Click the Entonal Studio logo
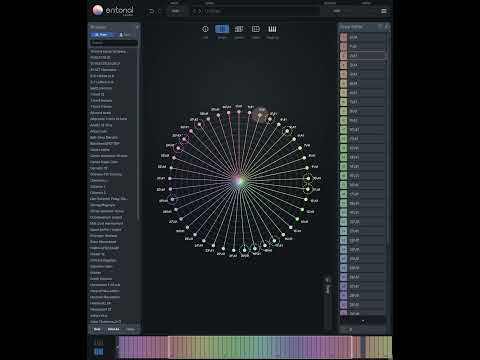 click(112, 10)
